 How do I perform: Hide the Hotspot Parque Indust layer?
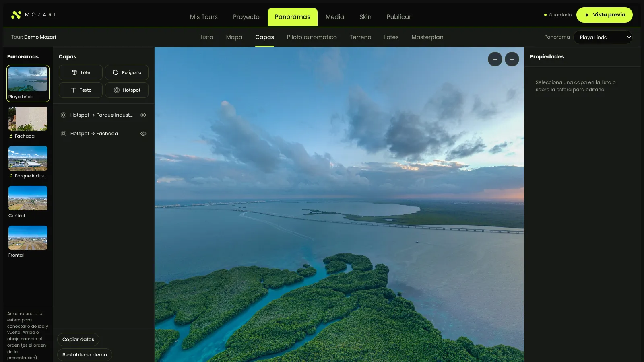[x=143, y=115]
